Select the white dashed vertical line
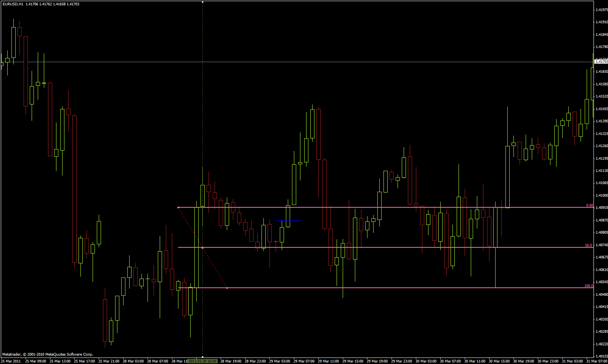The image size is (608, 364). (202, 179)
